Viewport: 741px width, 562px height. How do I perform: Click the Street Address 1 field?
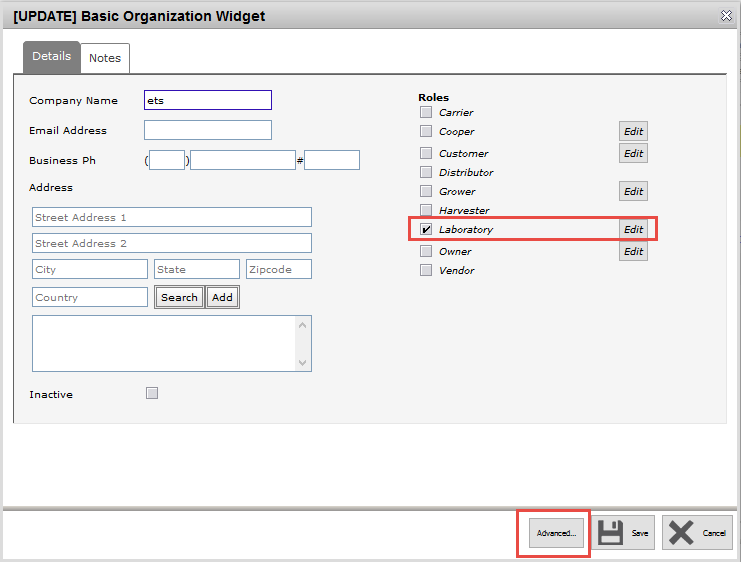pyautogui.click(x=172, y=217)
